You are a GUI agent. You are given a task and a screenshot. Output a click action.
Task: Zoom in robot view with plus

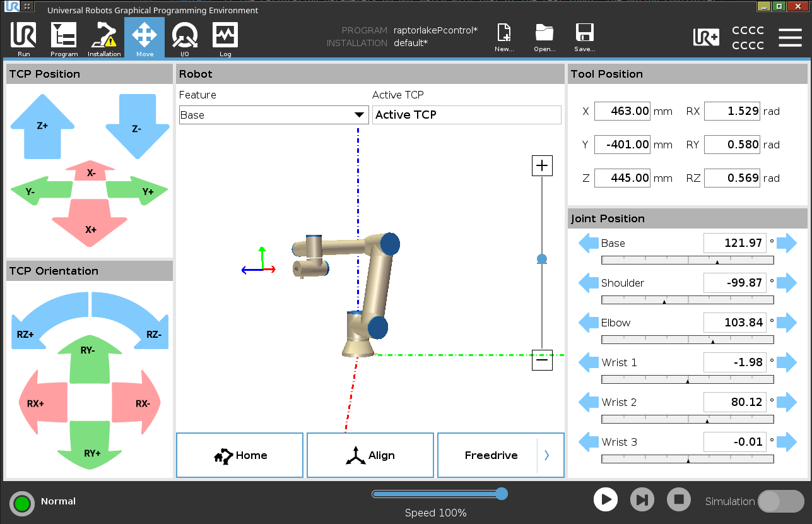542,166
